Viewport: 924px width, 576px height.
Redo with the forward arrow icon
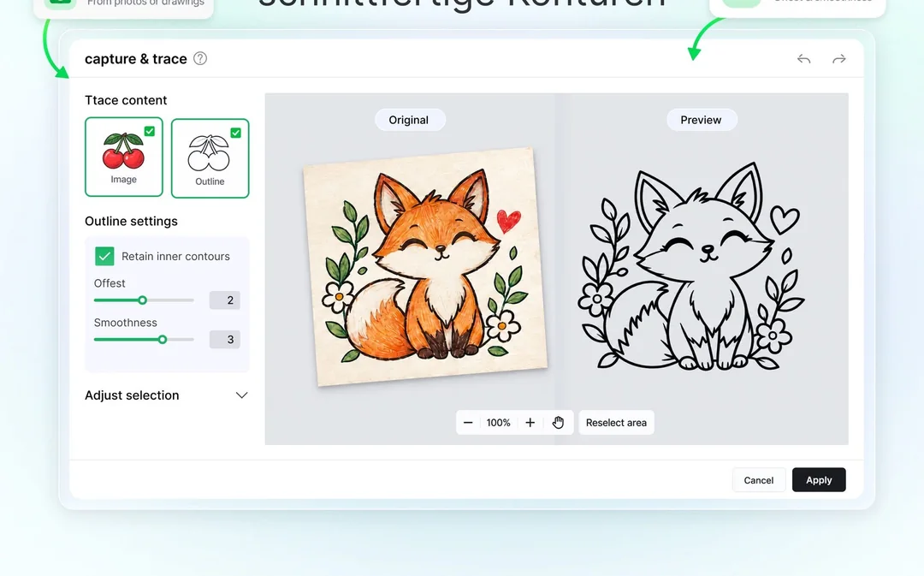point(839,58)
